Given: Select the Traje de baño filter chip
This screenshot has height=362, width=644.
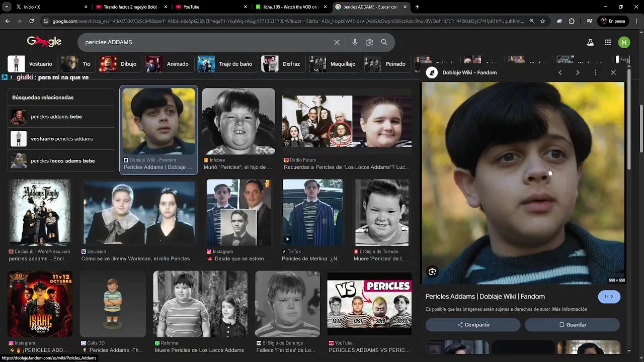Looking at the screenshot, I should (x=226, y=64).
